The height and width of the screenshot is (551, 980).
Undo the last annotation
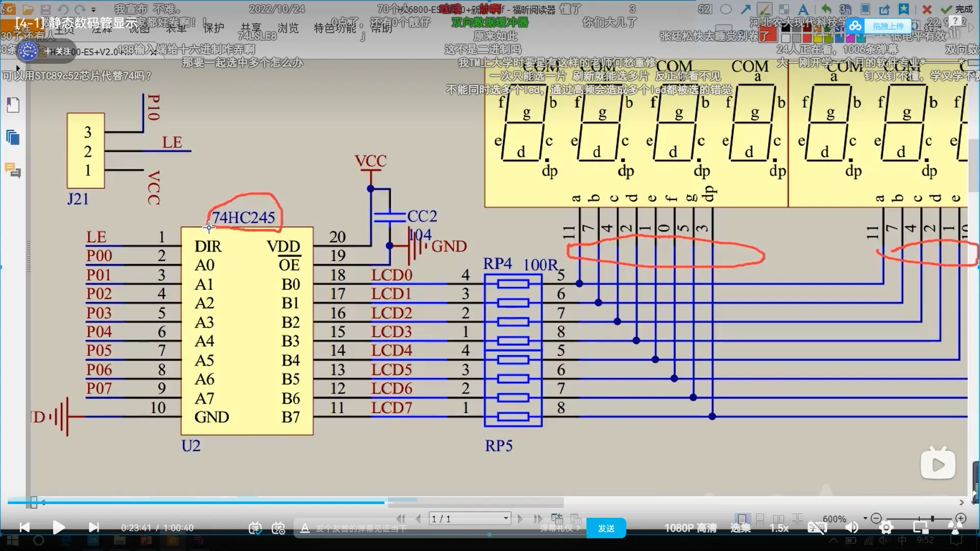tap(826, 9)
